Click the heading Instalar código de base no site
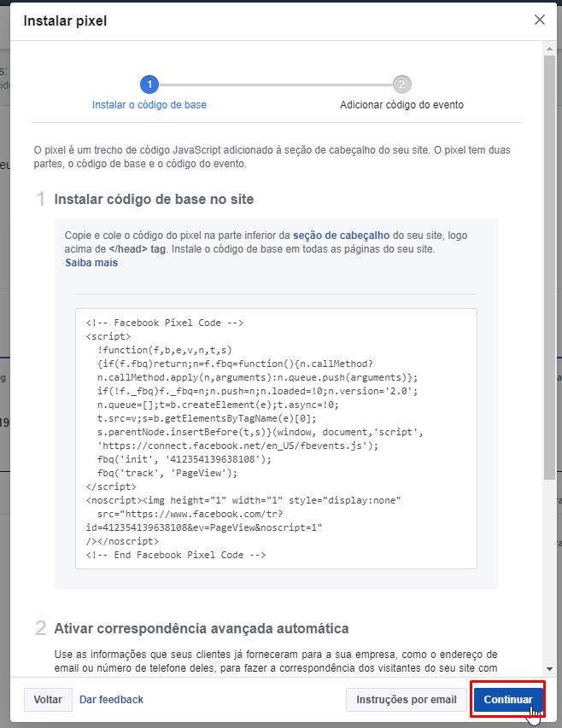562x728 pixels. [x=154, y=199]
